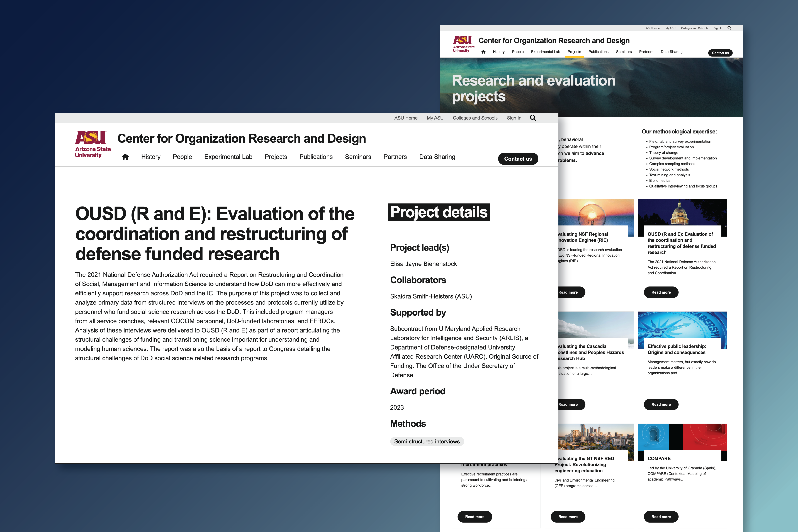The width and height of the screenshot is (798, 532).
Task: Click Sign In in the front window
Action: click(x=514, y=118)
